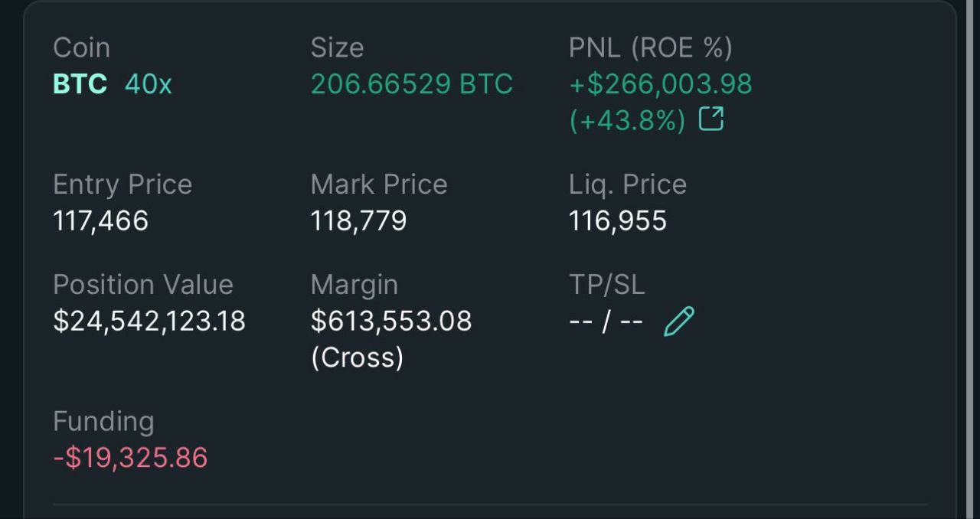980x519 pixels.
Task: Open the PNL share icon
Action: pyautogui.click(x=711, y=119)
